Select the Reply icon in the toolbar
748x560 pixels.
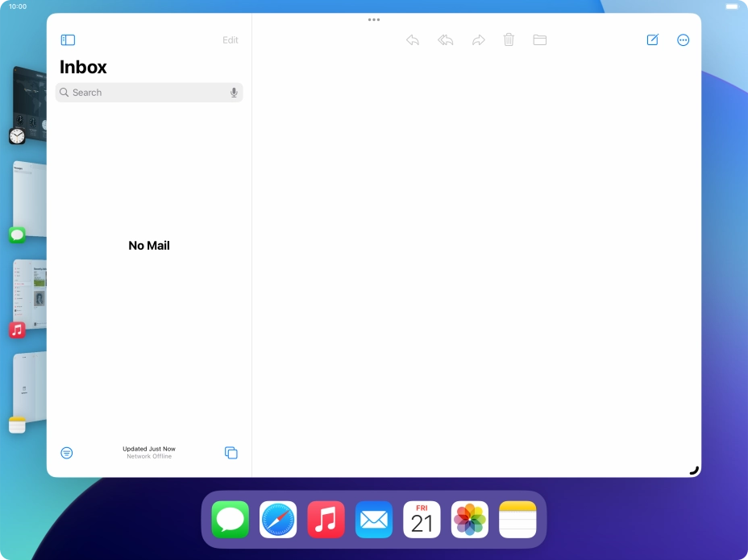tap(412, 39)
